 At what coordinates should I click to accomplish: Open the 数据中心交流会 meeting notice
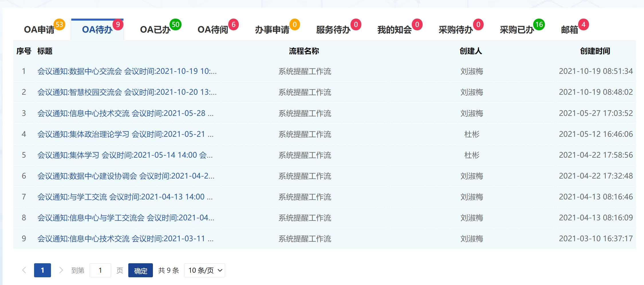click(127, 71)
